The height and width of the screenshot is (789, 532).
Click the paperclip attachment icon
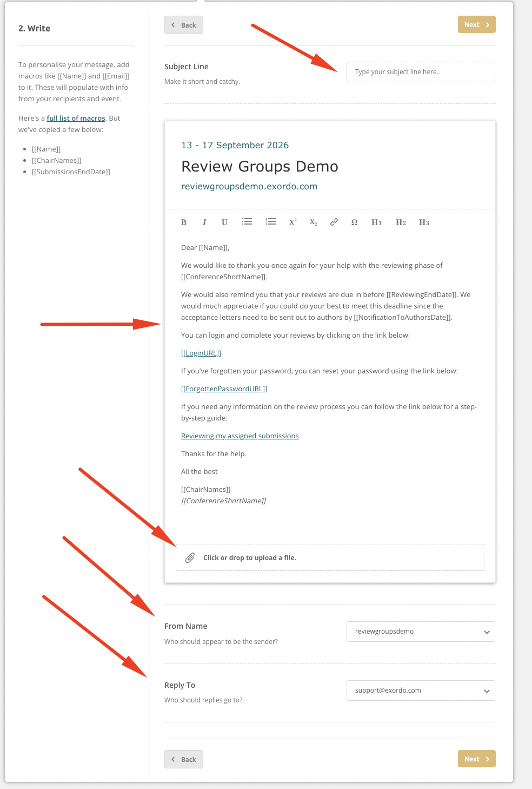(x=190, y=558)
